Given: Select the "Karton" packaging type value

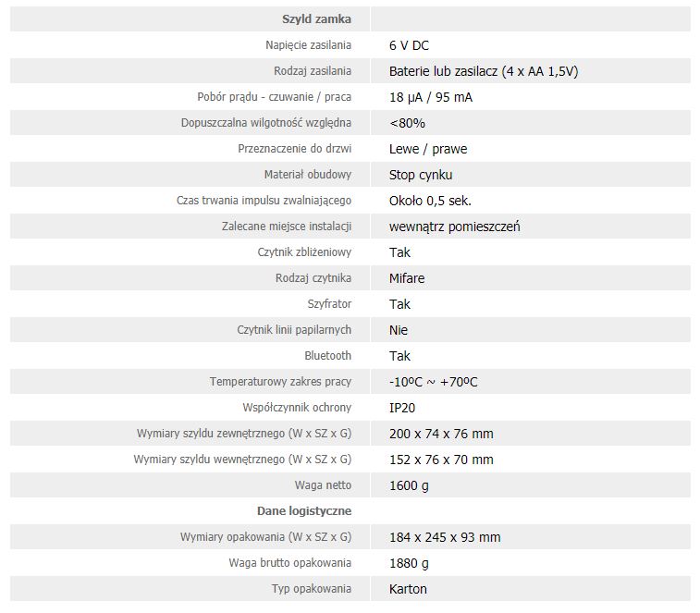Looking at the screenshot, I should click(408, 589).
